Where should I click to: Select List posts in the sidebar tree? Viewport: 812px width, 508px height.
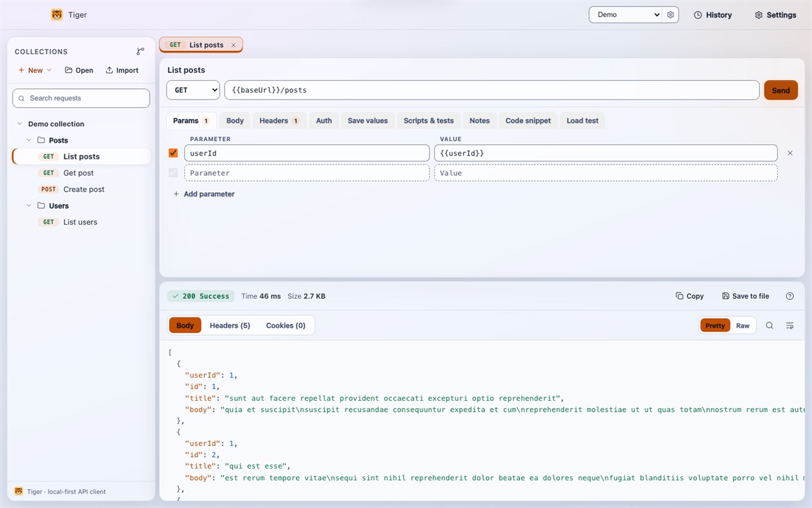[x=81, y=157]
